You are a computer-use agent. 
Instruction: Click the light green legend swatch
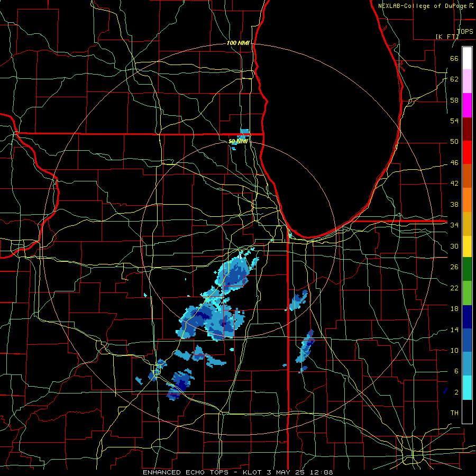coord(467,293)
